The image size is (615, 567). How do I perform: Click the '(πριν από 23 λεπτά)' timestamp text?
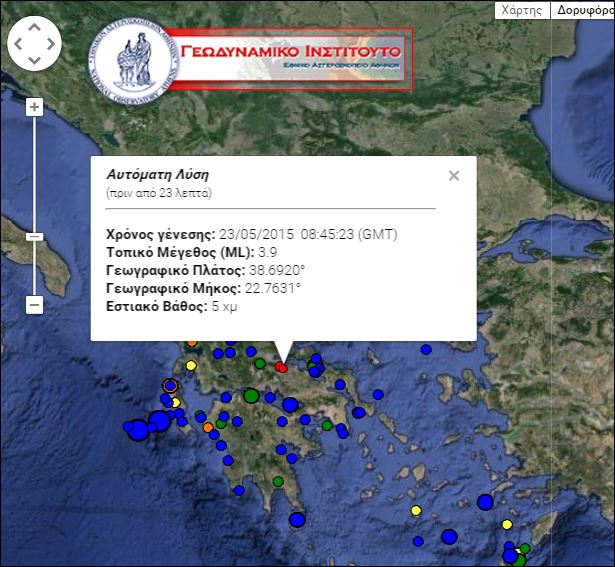point(159,193)
